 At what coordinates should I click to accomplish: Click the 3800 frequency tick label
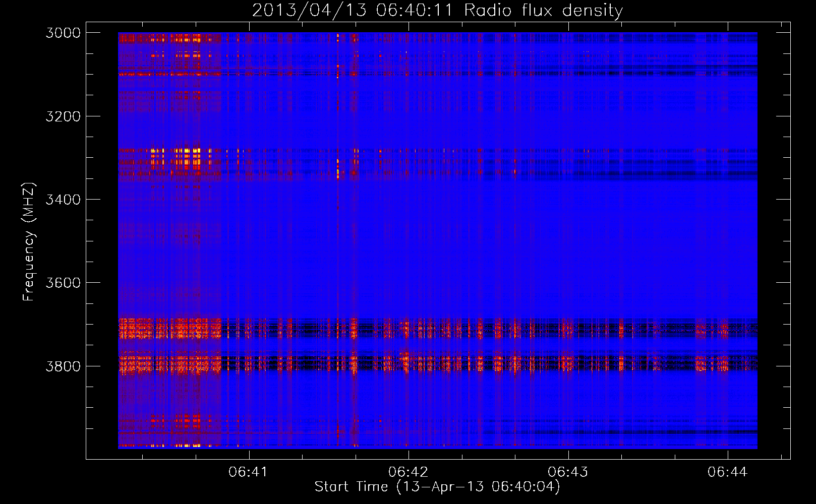click(x=63, y=366)
